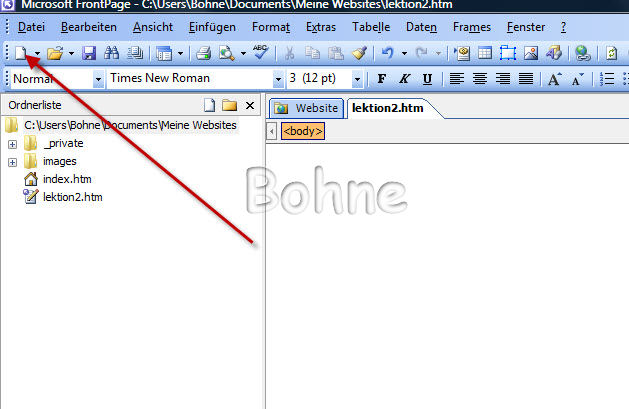Click the Print icon

(x=203, y=53)
